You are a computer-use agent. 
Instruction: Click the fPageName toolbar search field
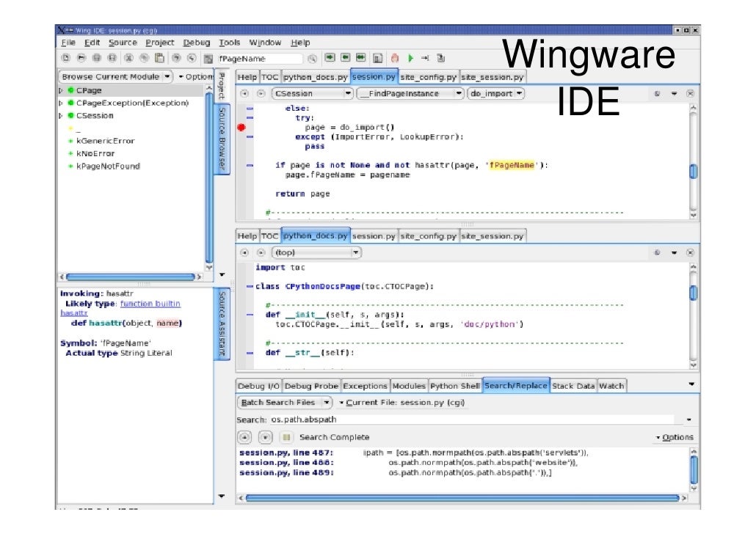[x=260, y=59]
